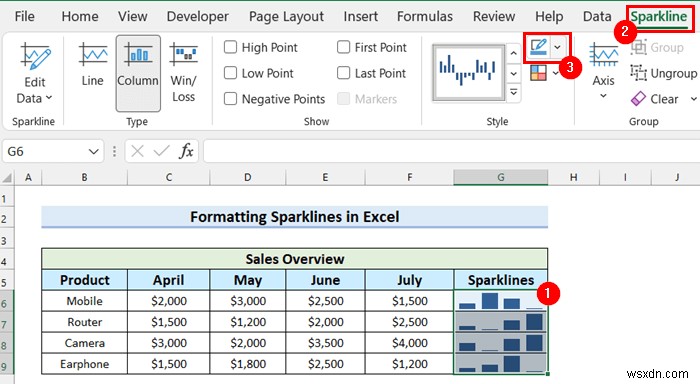The image size is (700, 384).
Task: Select the Line sparkline type
Action: coord(93,55)
